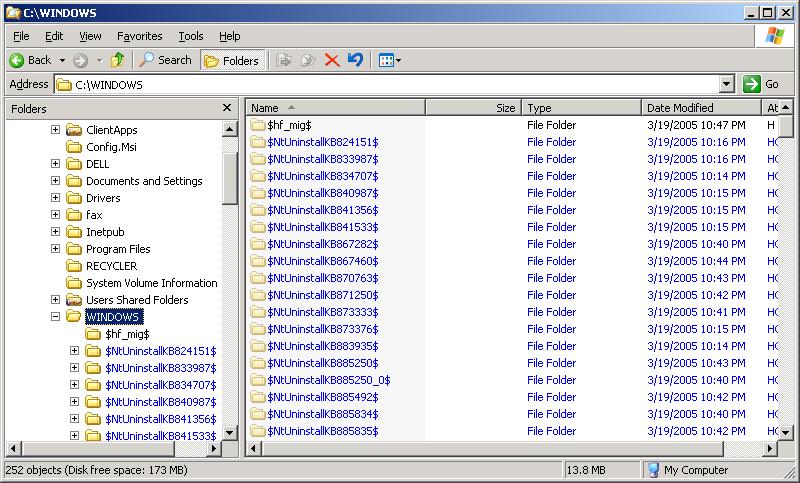Select $NtUninstallKB873333$ in file list
The width and height of the screenshot is (800, 483).
[x=322, y=312]
